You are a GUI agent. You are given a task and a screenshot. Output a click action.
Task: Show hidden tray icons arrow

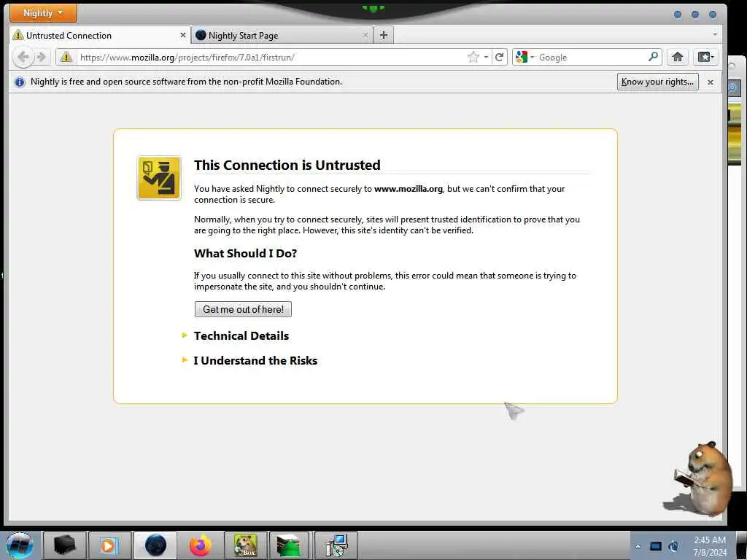(638, 546)
